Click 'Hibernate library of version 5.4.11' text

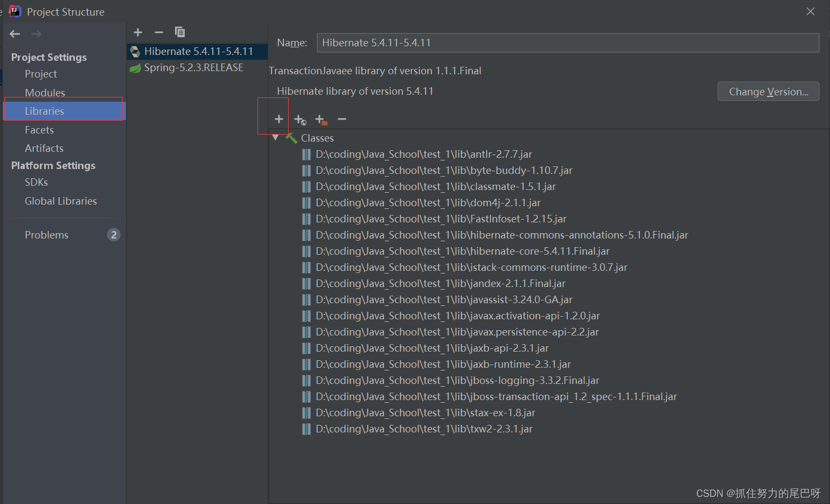point(355,92)
